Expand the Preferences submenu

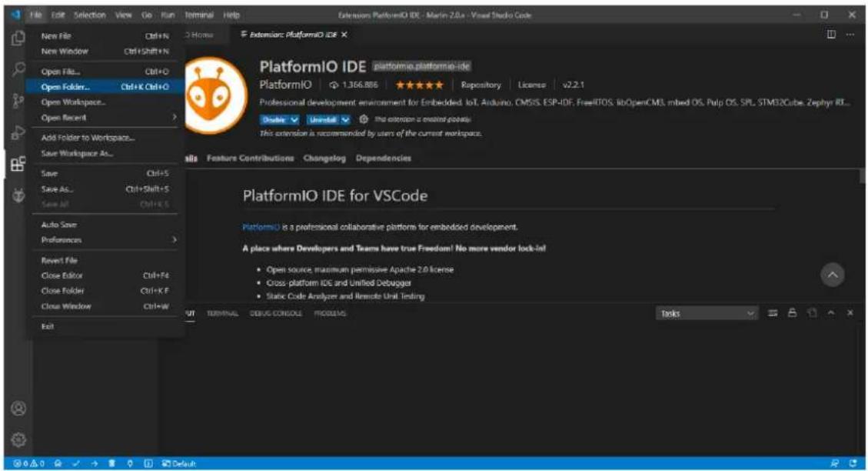tap(175, 239)
